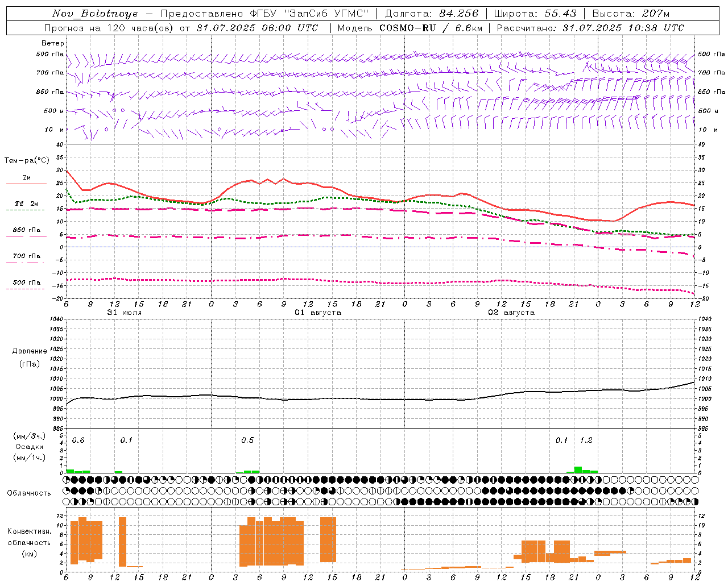Screen dimensions: 728x582
Task: Click the dotted pink line sample under temperature '500 гПа'
Action: tap(25, 289)
